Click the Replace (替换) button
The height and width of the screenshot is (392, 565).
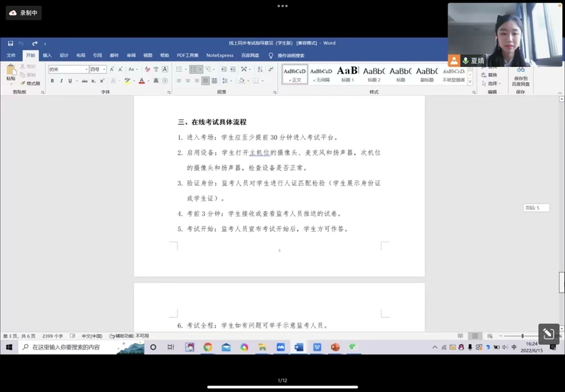click(x=492, y=75)
